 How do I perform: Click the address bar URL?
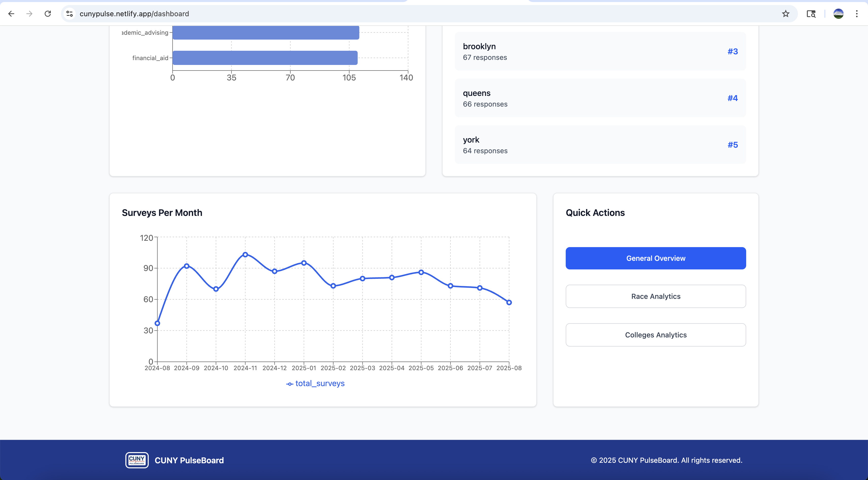click(134, 14)
